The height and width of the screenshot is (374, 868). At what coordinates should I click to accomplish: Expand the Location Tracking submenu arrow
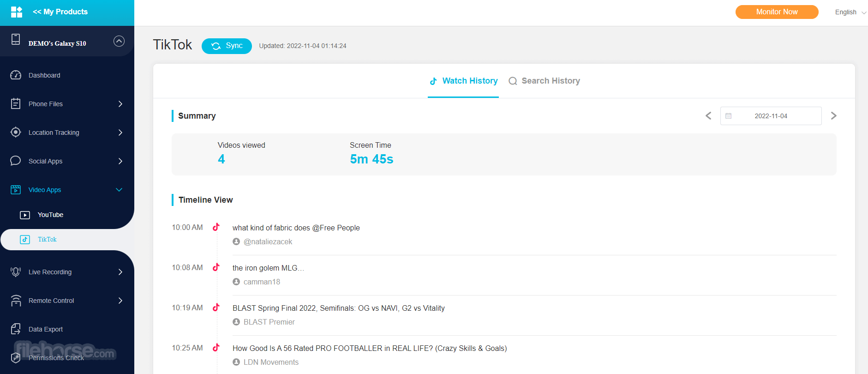coord(120,133)
